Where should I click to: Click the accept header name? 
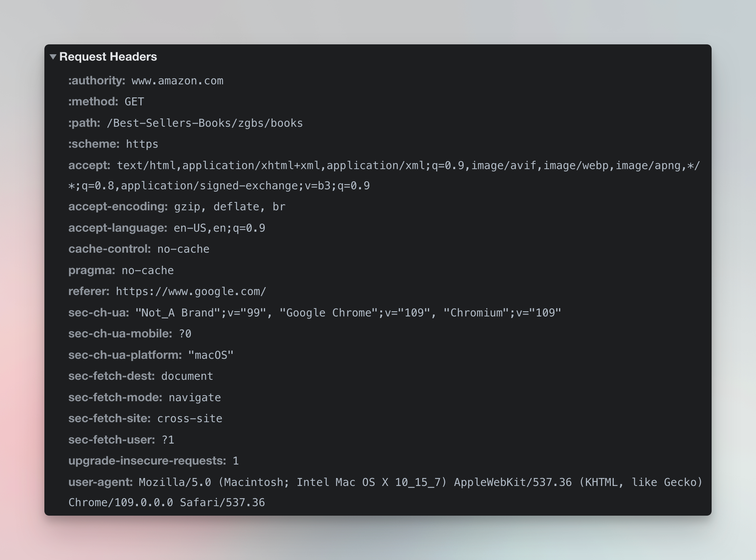click(x=89, y=166)
